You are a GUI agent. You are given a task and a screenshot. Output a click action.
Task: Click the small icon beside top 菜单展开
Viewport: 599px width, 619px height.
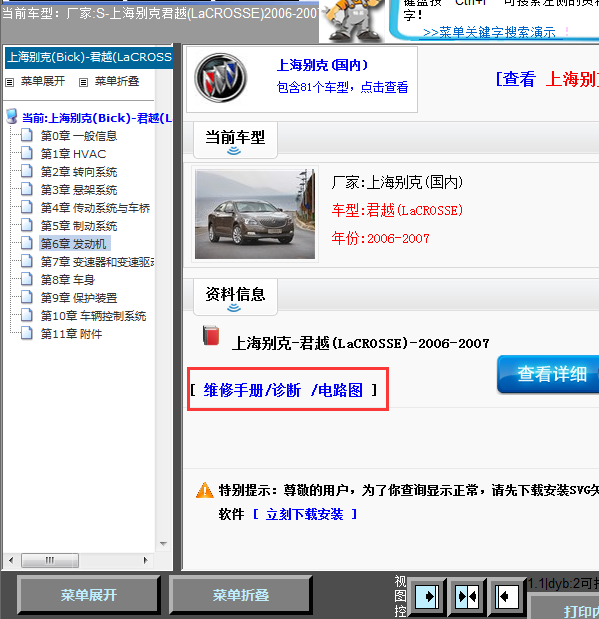pyautogui.click(x=9, y=83)
